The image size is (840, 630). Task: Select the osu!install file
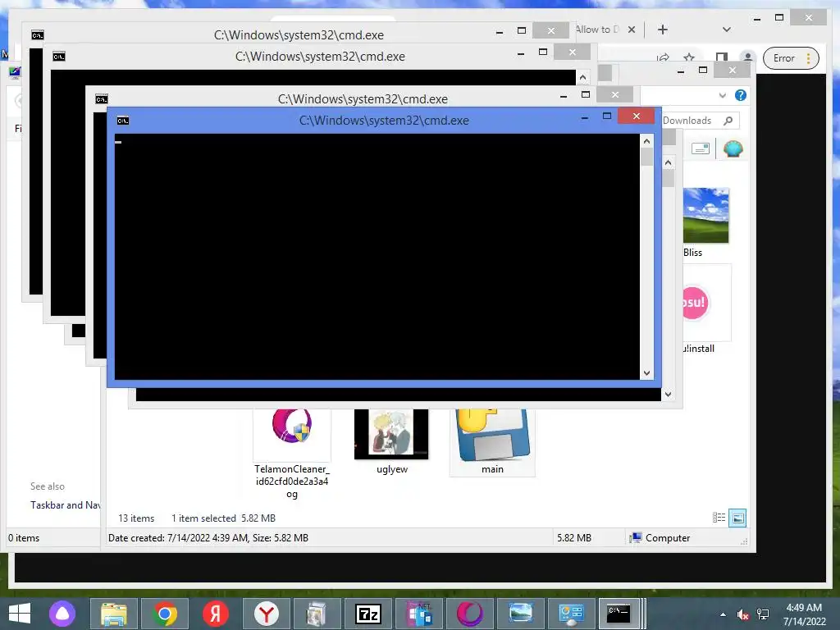point(706,309)
